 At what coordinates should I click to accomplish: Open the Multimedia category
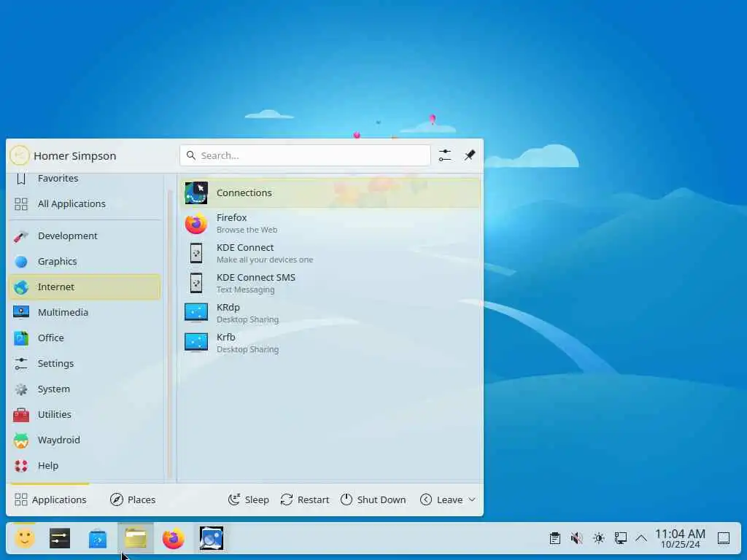coord(85,312)
